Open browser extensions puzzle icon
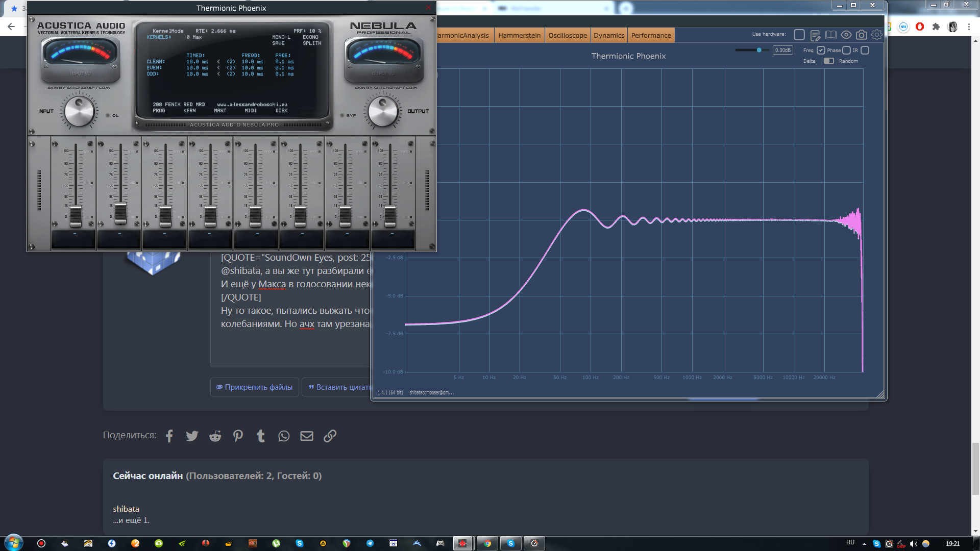 [936, 27]
